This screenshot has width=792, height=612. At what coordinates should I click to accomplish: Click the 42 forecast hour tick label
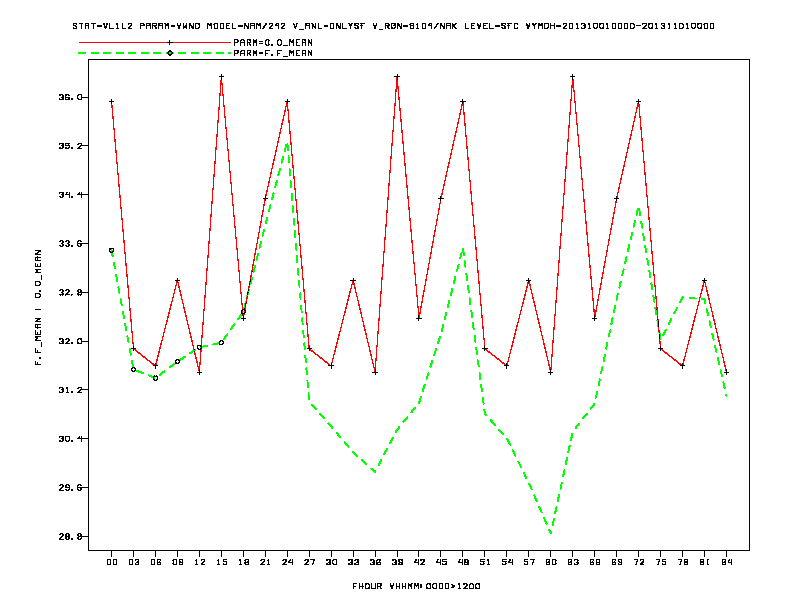(419, 562)
